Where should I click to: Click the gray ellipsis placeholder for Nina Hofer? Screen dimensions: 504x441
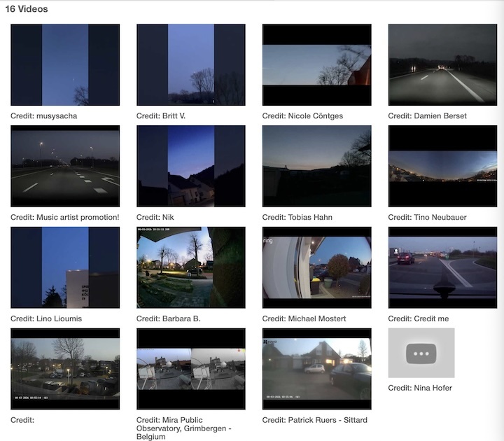click(x=421, y=353)
